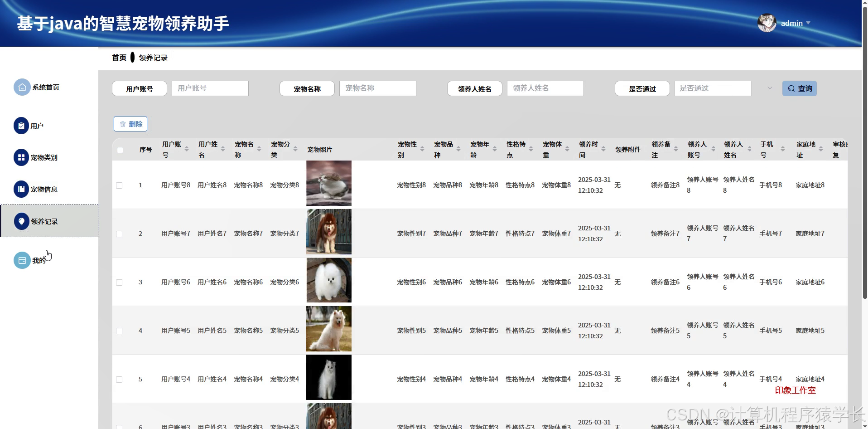868x429 pixels.
Task: Click the 查询 search button
Action: tap(800, 88)
